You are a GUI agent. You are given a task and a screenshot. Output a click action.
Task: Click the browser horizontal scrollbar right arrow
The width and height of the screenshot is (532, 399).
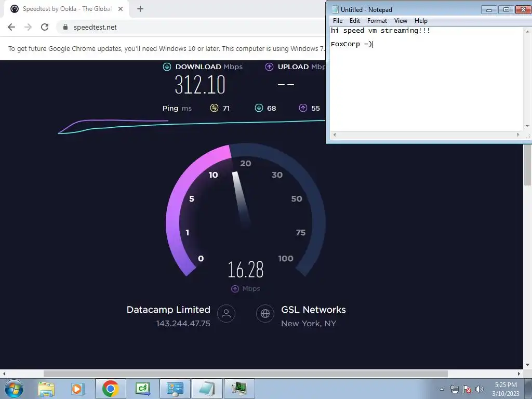519,374
